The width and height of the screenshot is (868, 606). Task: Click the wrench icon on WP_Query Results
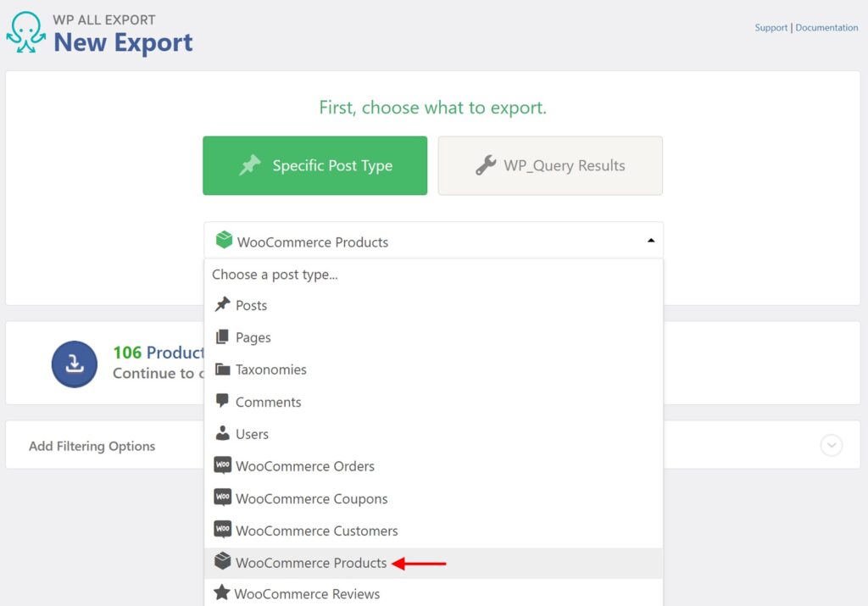[486, 165]
